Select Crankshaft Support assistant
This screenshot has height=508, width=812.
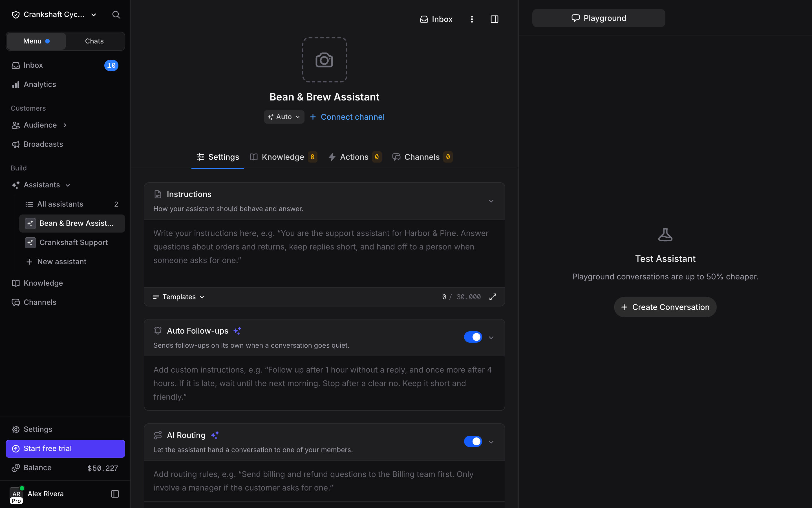coord(72,242)
